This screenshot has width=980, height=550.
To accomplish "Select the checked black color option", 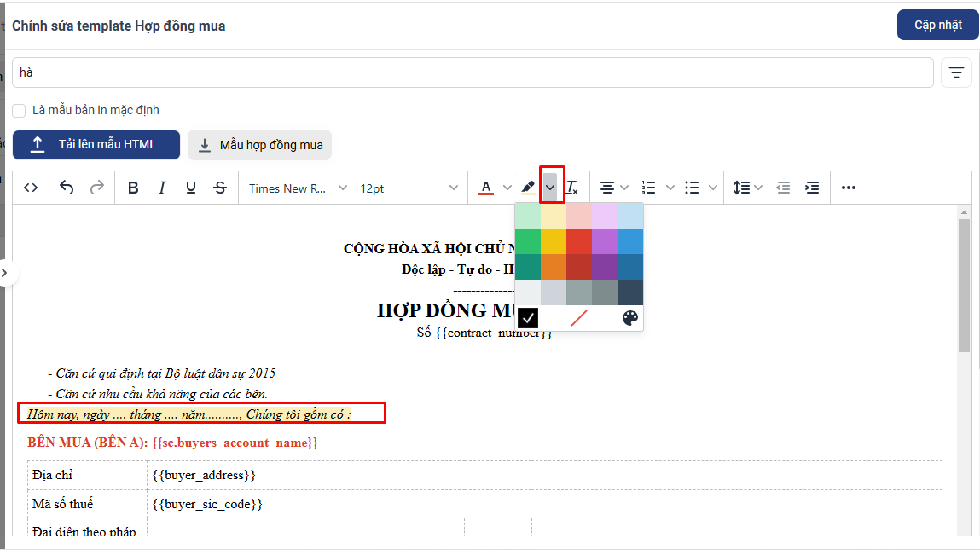I will pyautogui.click(x=528, y=318).
